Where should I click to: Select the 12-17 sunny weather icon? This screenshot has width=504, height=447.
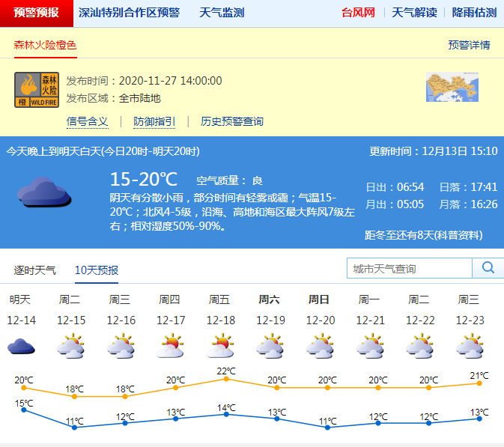point(170,347)
